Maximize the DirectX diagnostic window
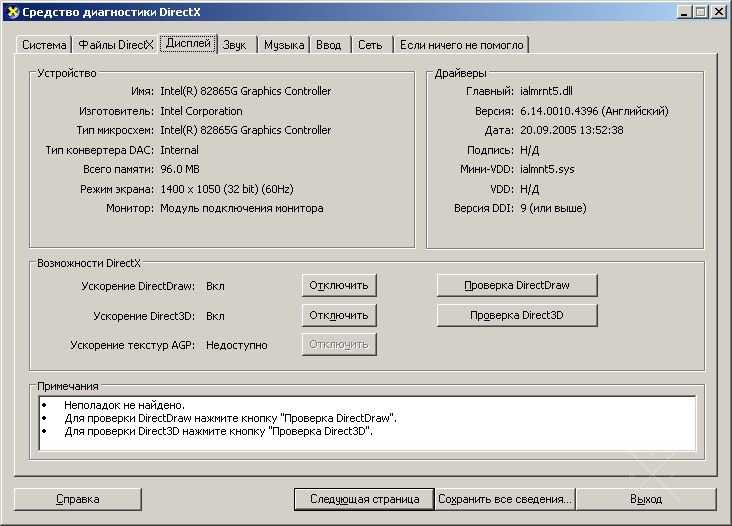 pyautogui.click(x=700, y=12)
